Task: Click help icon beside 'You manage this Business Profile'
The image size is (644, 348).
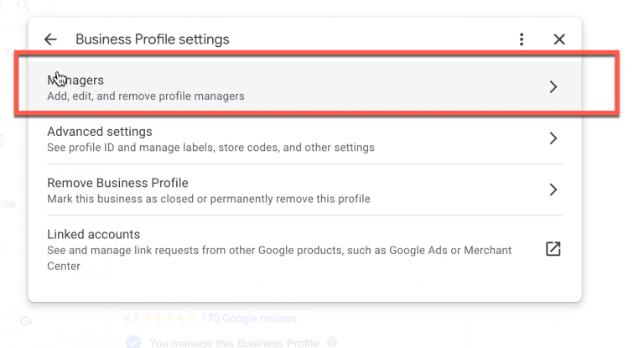Action: pyautogui.click(x=333, y=342)
